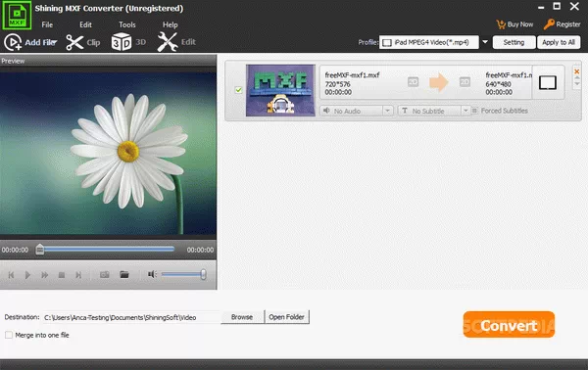Click the fast forward button

pyautogui.click(x=45, y=275)
